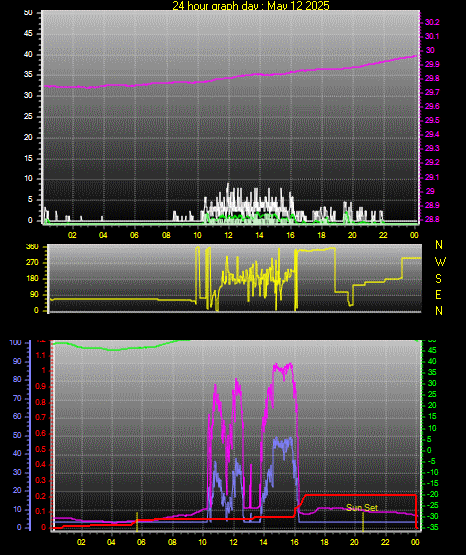
Task: Click the 29.6 pressure axis value
Action: [x=432, y=107]
